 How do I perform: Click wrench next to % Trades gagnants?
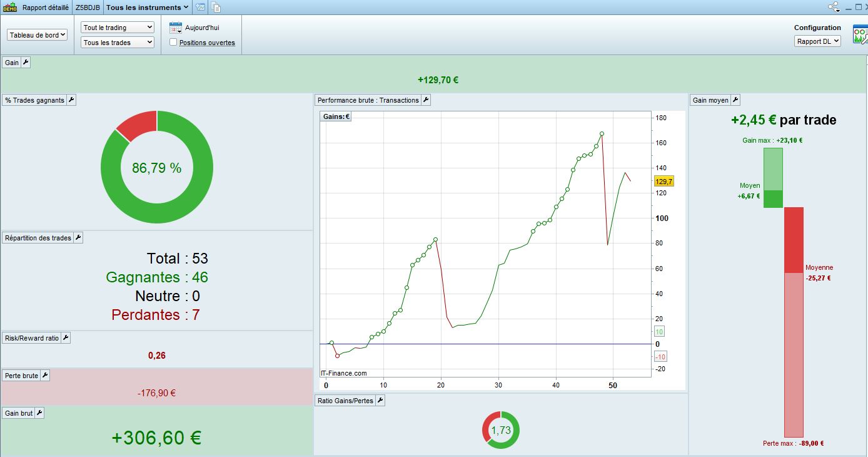click(71, 100)
